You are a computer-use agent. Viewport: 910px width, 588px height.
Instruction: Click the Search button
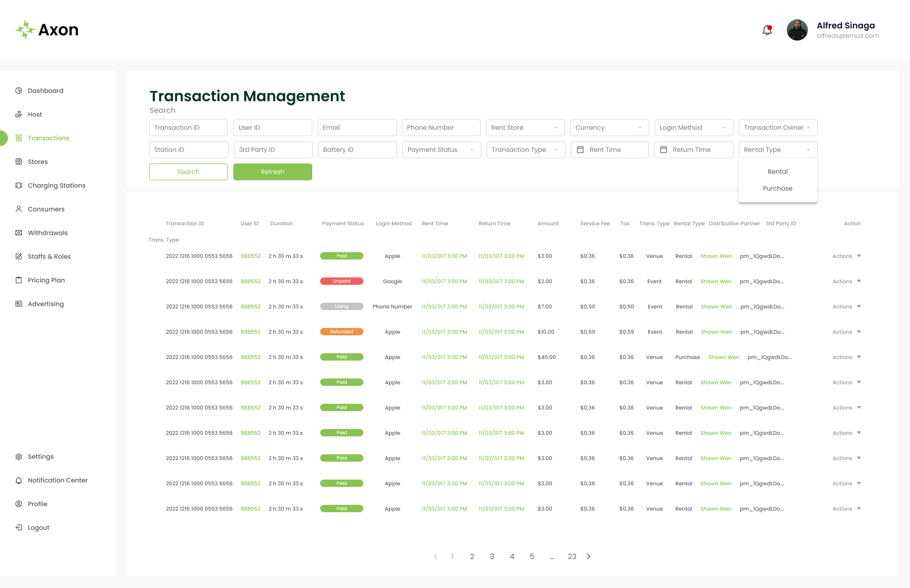pos(189,172)
